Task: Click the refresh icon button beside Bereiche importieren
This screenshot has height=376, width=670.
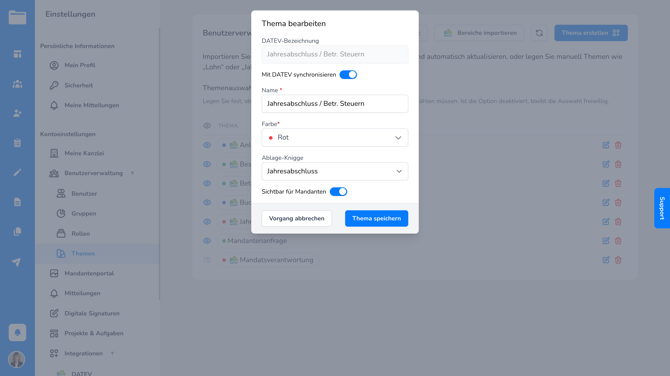Action: point(539,33)
